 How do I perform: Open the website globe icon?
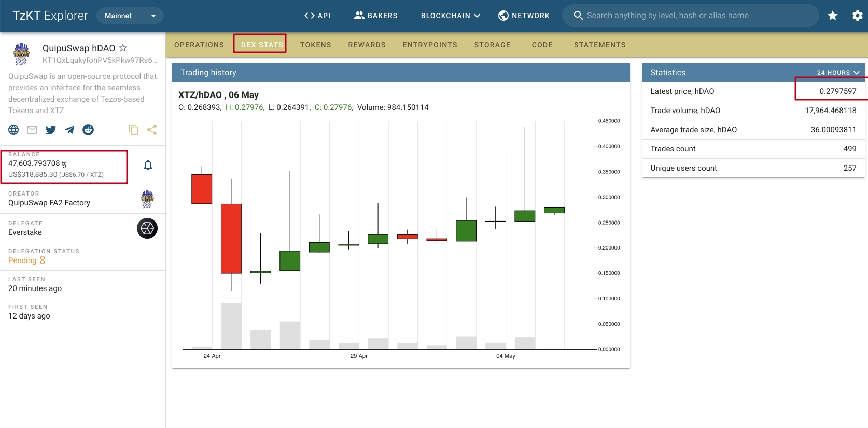13,130
